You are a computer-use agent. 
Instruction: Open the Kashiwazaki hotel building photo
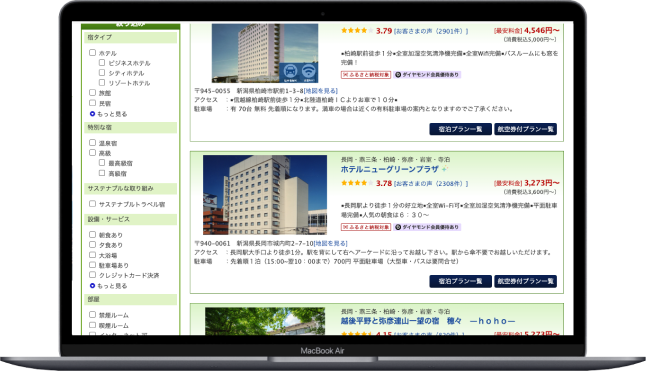265,53
